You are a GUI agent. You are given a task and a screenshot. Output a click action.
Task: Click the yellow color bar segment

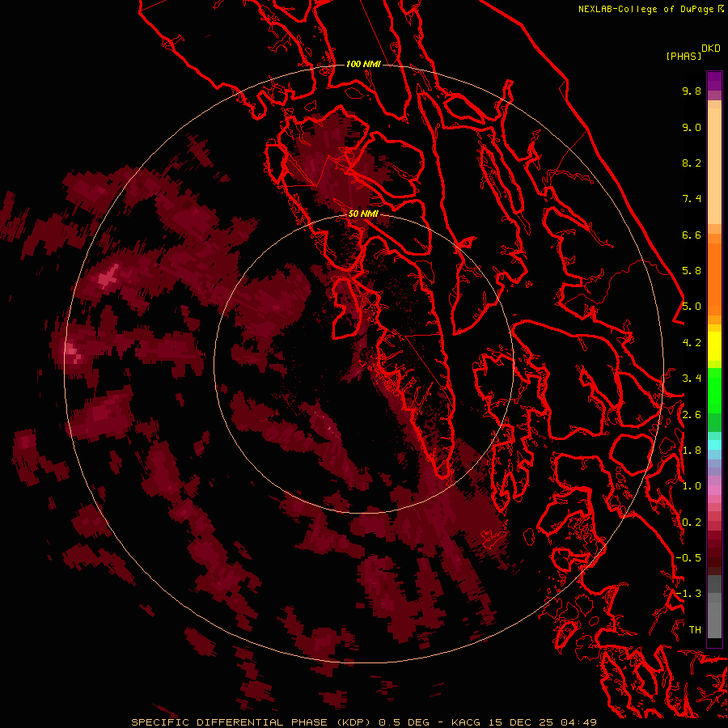point(714,346)
